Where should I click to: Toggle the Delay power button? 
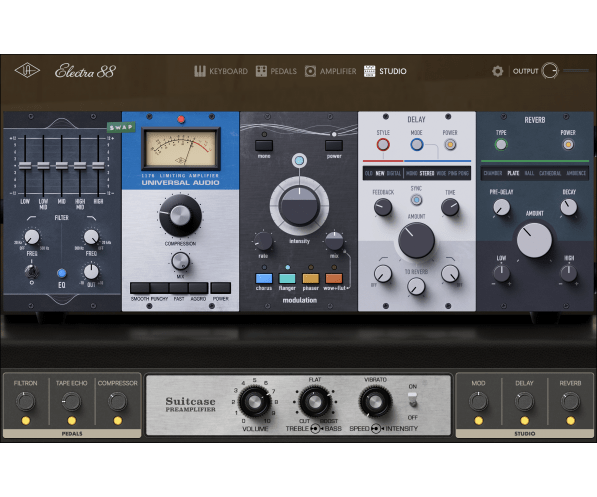coord(450,145)
